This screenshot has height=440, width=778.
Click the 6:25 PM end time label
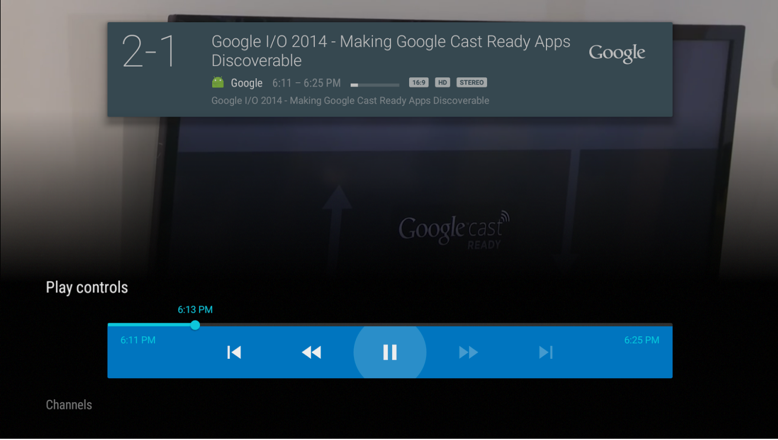[x=641, y=340]
